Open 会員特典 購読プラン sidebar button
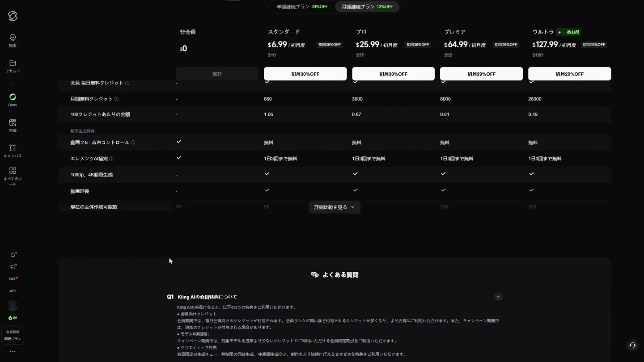This screenshot has height=362, width=644. [13, 335]
